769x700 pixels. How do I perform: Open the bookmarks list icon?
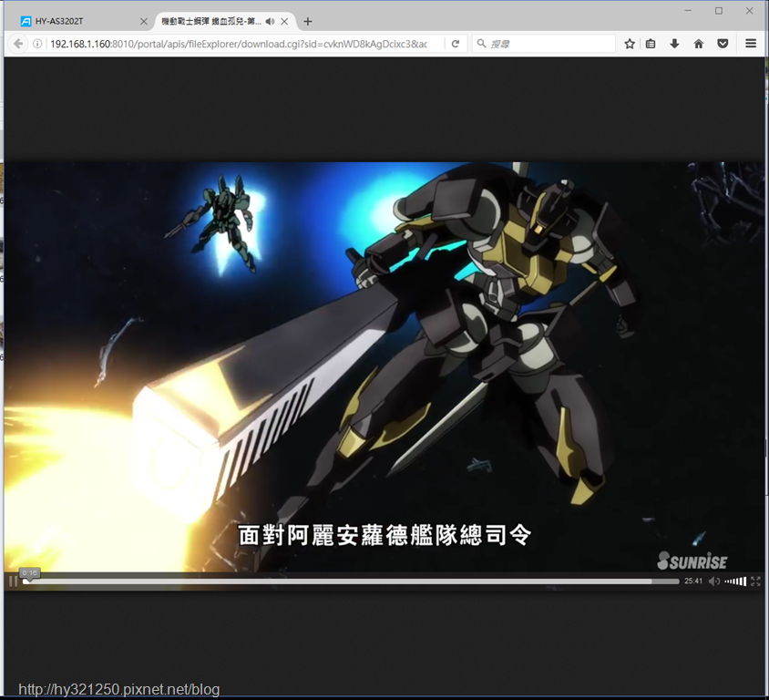click(x=651, y=44)
